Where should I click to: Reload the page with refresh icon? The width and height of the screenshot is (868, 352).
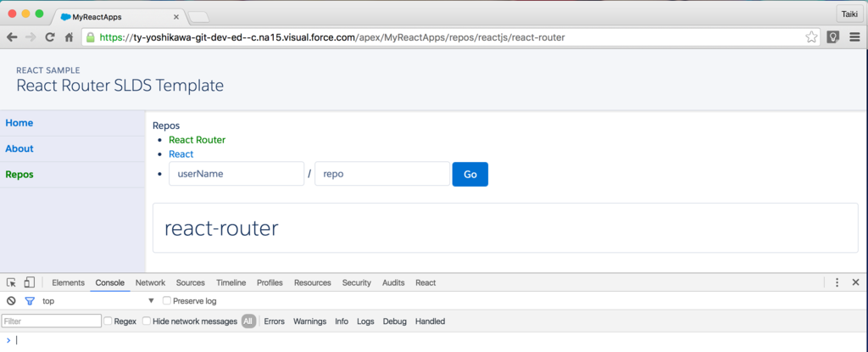[x=50, y=37]
